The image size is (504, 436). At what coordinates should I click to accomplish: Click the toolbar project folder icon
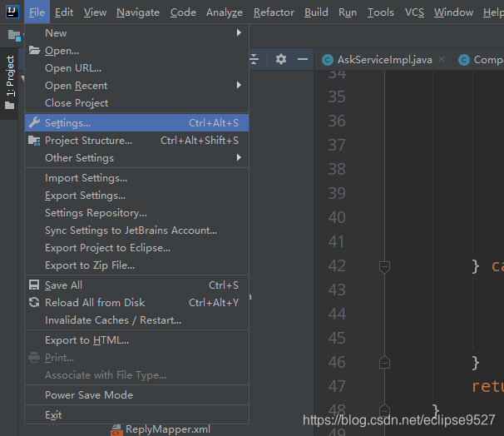14,35
